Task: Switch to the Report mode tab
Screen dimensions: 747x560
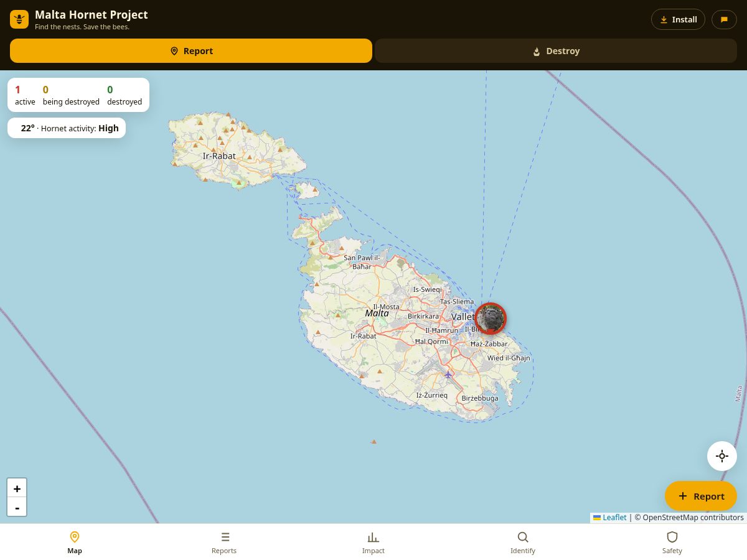Action: pyautogui.click(x=191, y=51)
